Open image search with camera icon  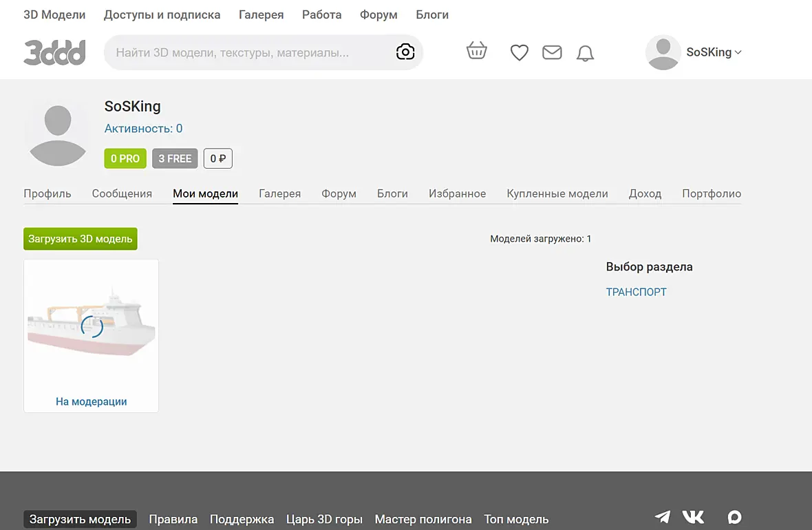tap(405, 52)
